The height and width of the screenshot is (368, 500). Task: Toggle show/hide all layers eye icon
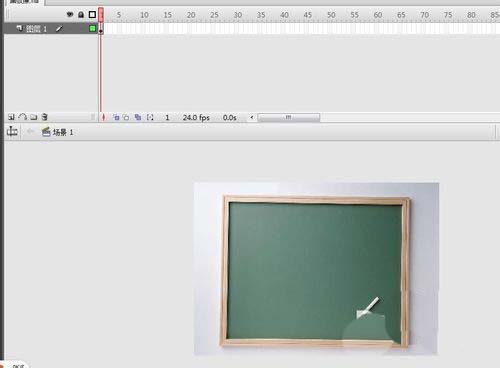click(x=70, y=15)
